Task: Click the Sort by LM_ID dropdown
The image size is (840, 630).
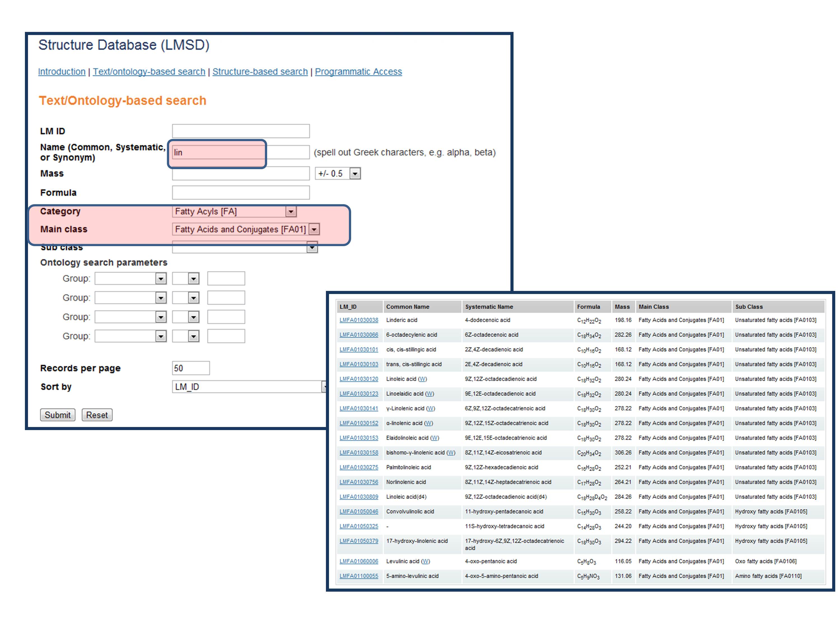Action: point(249,387)
